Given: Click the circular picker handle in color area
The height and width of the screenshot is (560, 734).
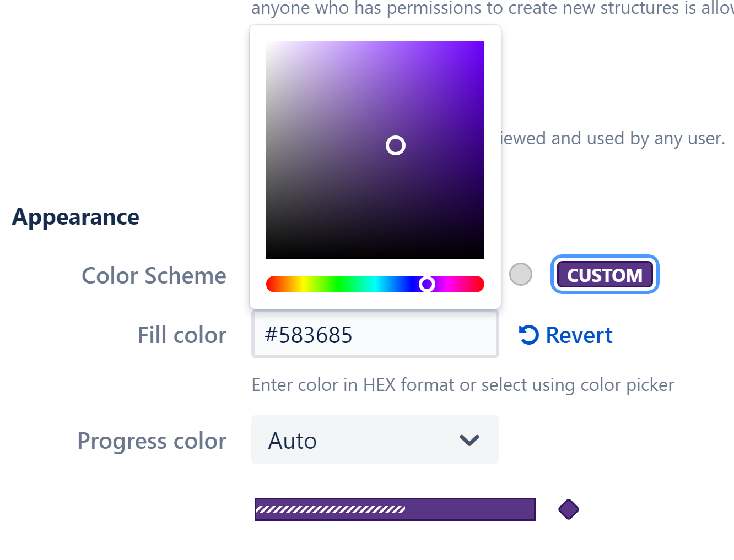Looking at the screenshot, I should [396, 145].
